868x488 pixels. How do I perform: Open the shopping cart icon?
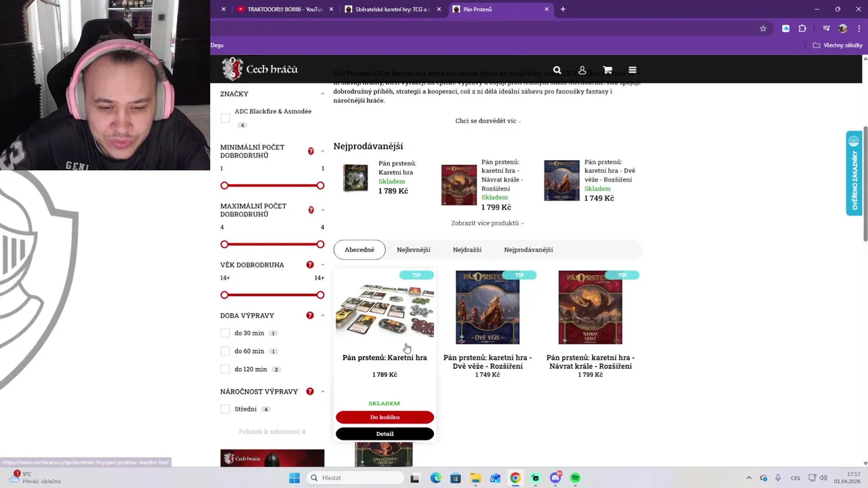(x=608, y=70)
